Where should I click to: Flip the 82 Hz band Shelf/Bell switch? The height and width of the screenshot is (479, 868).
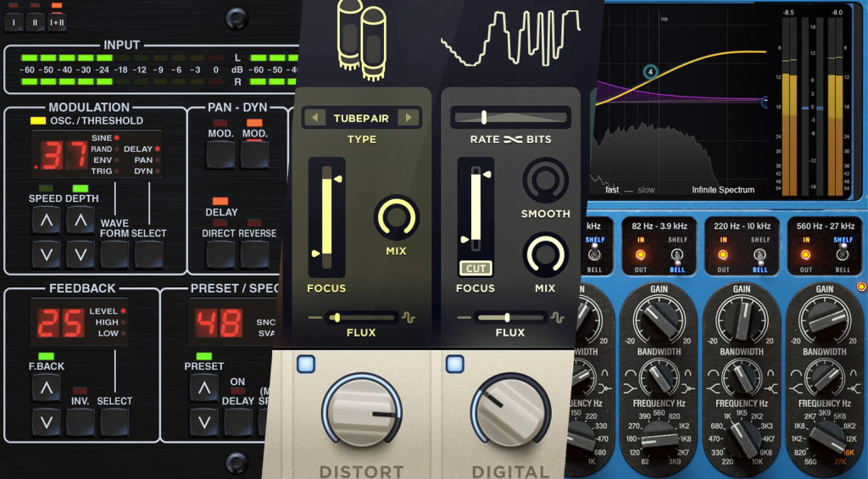pyautogui.click(x=677, y=253)
